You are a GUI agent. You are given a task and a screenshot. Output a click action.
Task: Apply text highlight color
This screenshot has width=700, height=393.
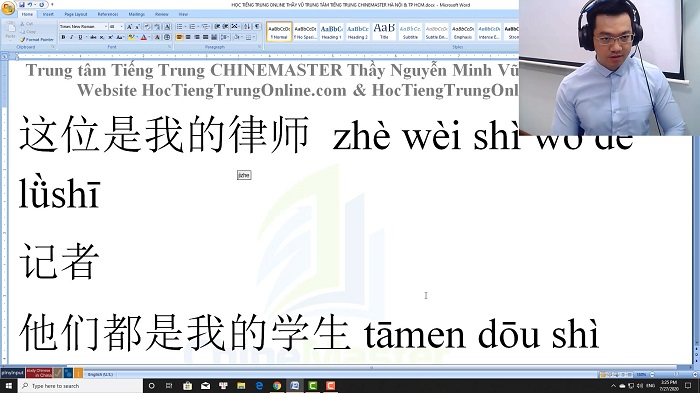(131, 37)
